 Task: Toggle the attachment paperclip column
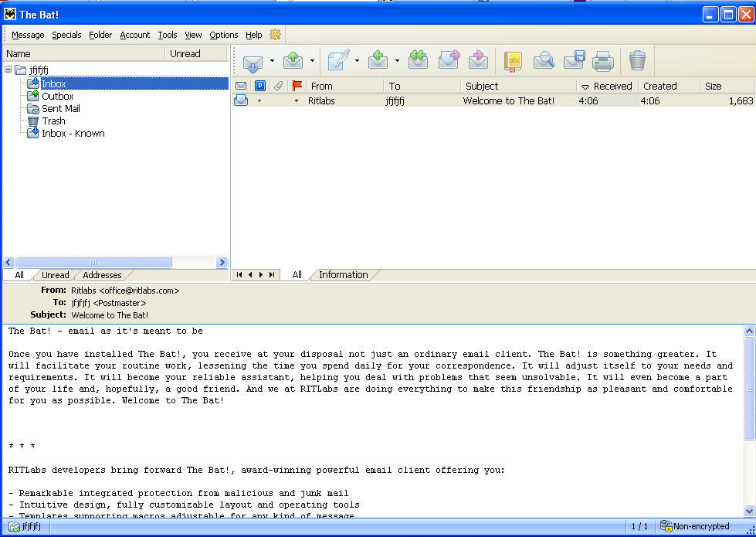click(x=278, y=86)
